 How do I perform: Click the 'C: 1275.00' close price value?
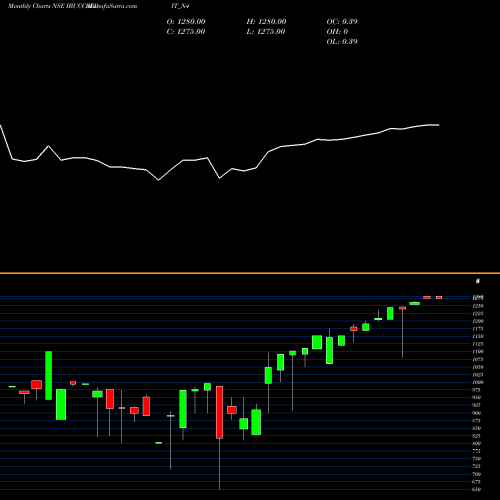(x=186, y=32)
